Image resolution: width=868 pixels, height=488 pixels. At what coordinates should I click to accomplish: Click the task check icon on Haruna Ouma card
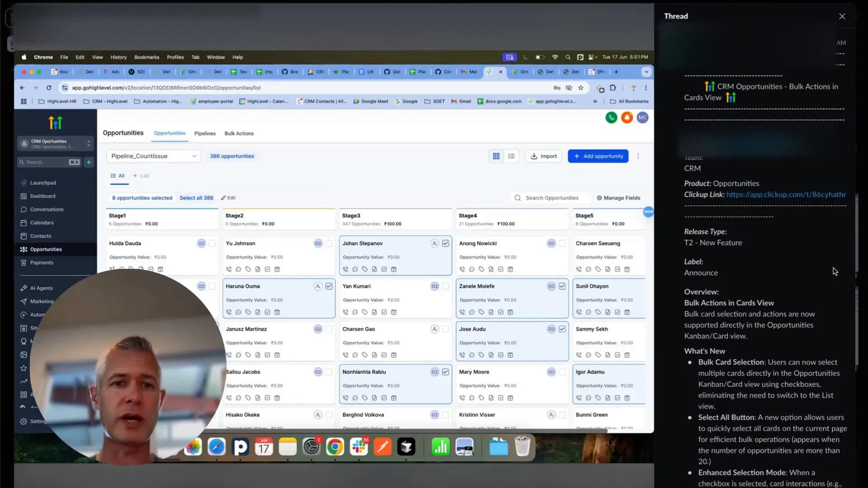(x=267, y=312)
